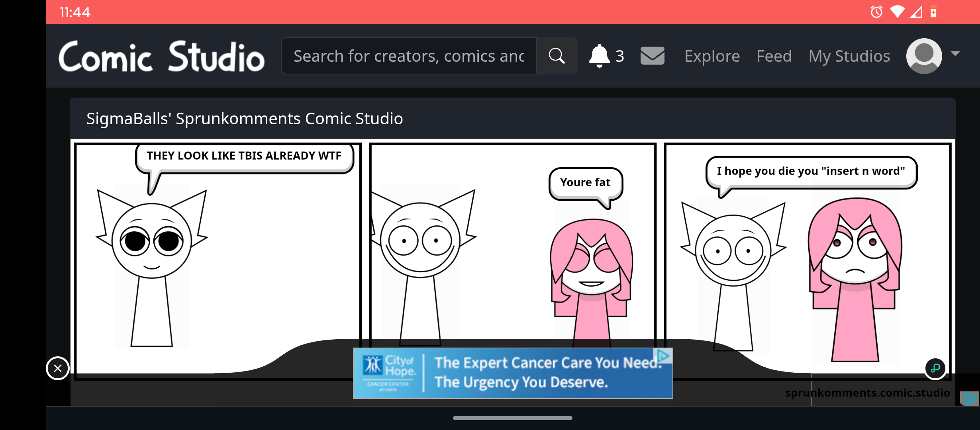Open My Studios link
Viewport: 980px width, 430px height.
pos(849,56)
